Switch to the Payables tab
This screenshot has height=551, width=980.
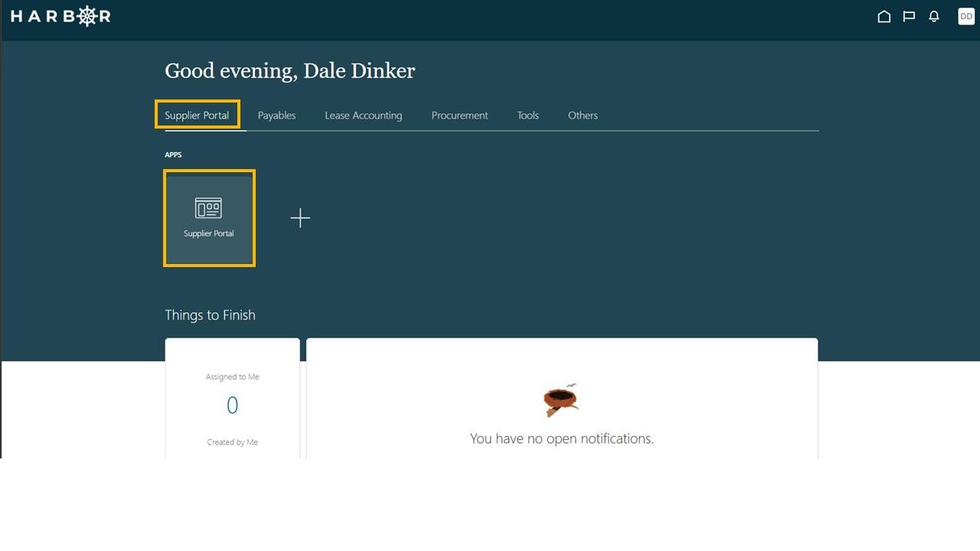coord(276,116)
